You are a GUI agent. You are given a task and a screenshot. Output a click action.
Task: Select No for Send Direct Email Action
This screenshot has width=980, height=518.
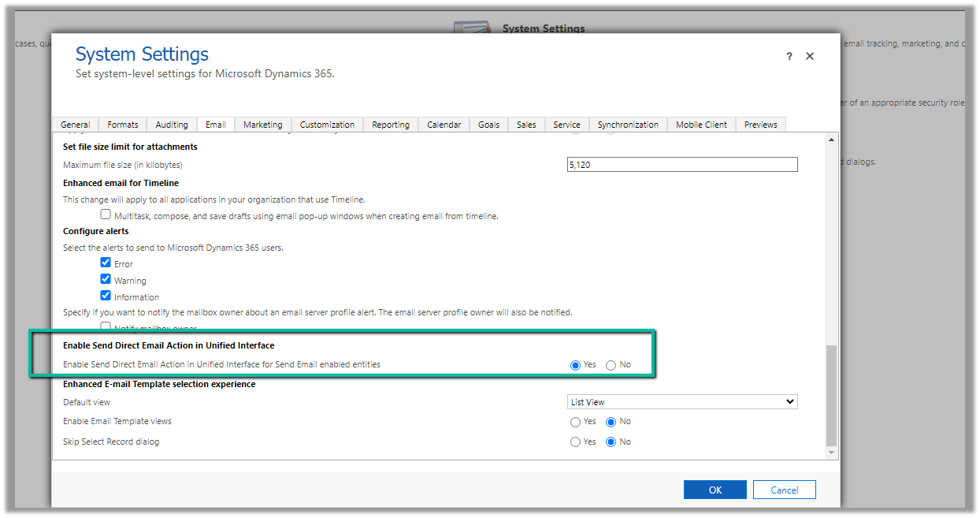click(x=611, y=365)
